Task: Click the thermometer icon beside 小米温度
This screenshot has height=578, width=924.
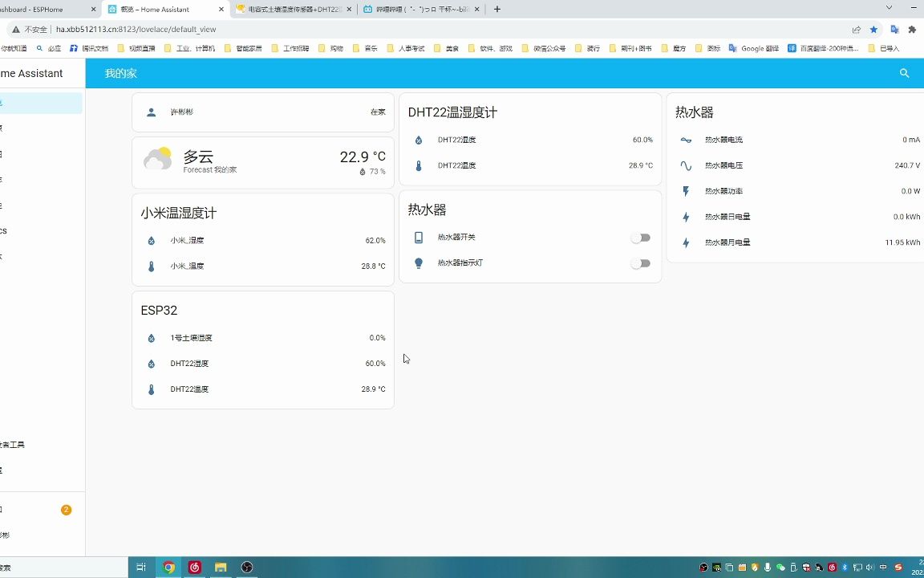Action: click(151, 266)
